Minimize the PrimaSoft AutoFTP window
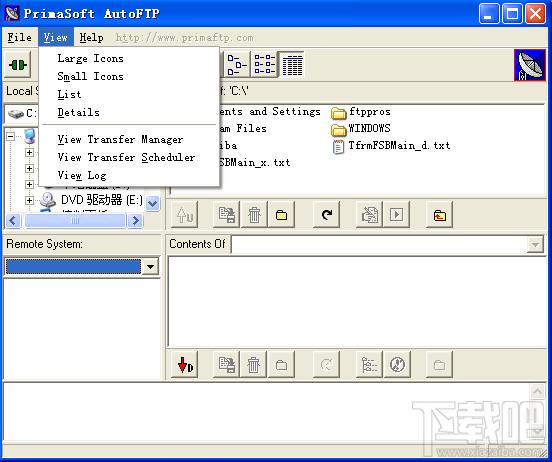This screenshot has width=552, height=462. (x=488, y=14)
